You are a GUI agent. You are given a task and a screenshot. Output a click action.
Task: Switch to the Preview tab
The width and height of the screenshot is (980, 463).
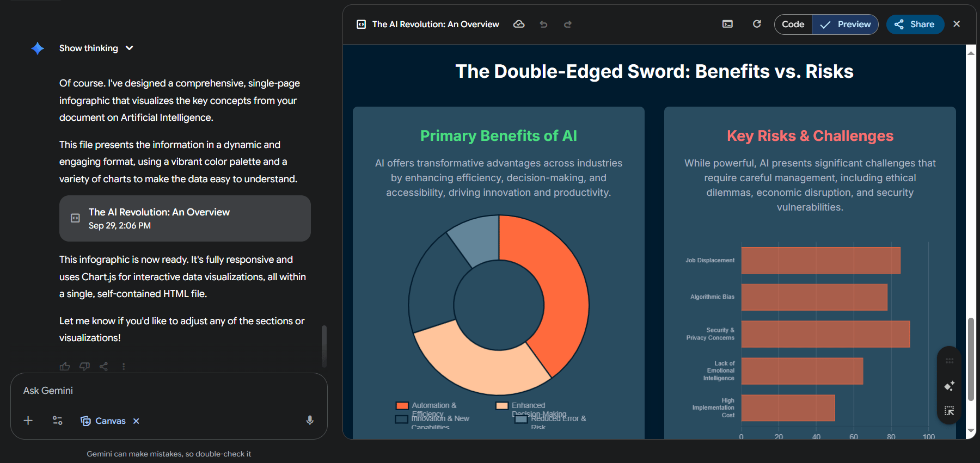[x=845, y=24]
